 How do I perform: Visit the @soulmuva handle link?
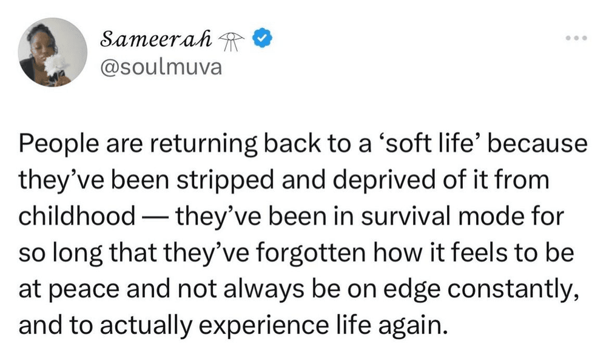pyautogui.click(x=161, y=67)
